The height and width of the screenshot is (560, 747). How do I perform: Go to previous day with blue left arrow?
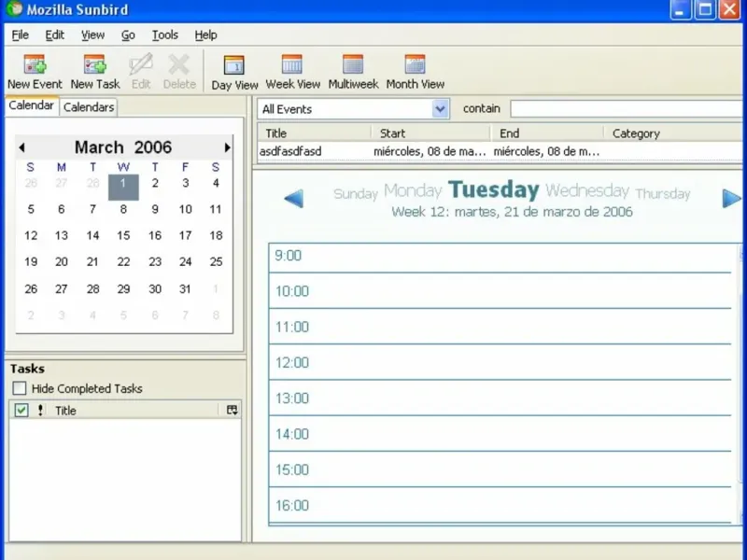(294, 199)
